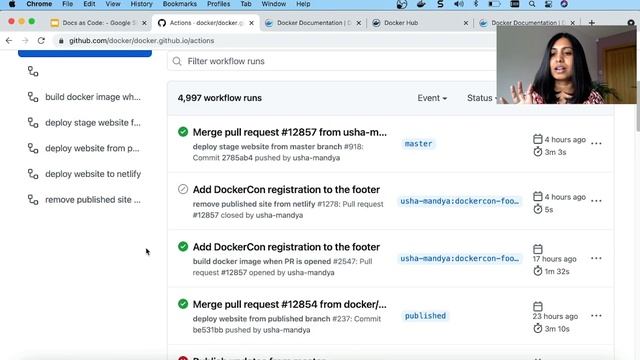640x360 pixels.
Task: Open the Event filter dropdown
Action: 432,98
